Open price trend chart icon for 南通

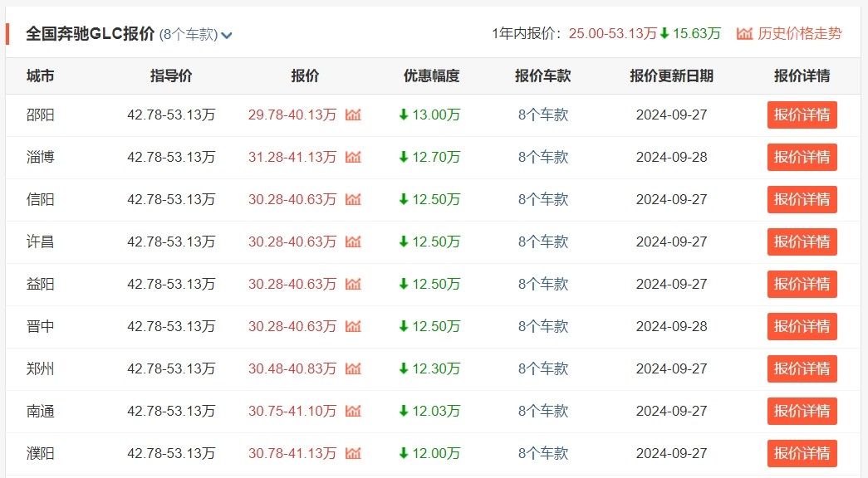point(353,411)
